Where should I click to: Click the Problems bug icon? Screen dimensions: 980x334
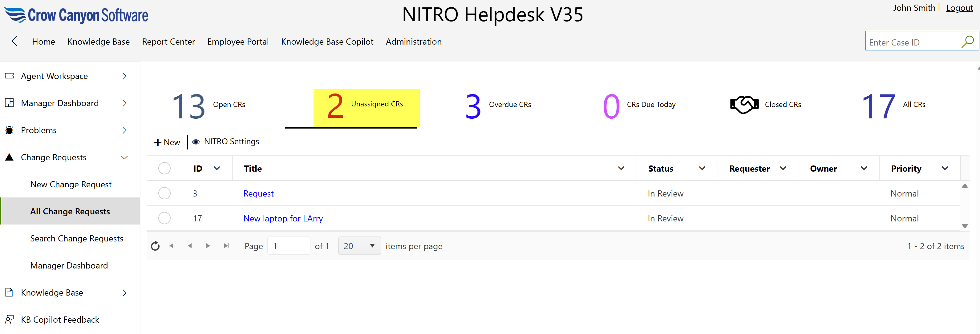click(10, 129)
